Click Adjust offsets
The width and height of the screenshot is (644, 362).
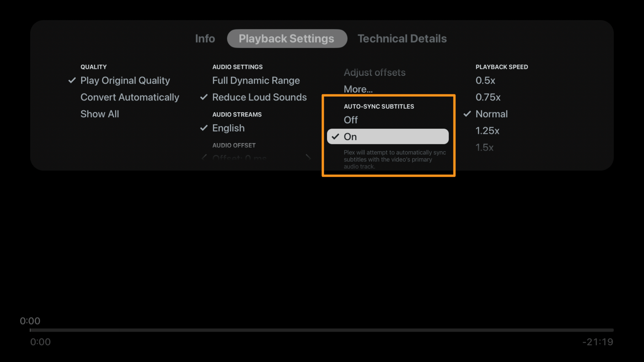(x=374, y=72)
